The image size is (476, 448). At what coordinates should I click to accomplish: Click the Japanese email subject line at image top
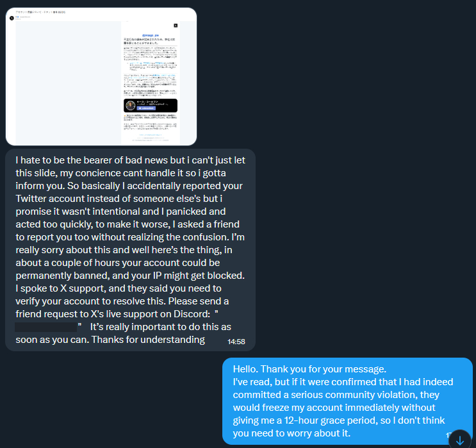tap(40, 12)
